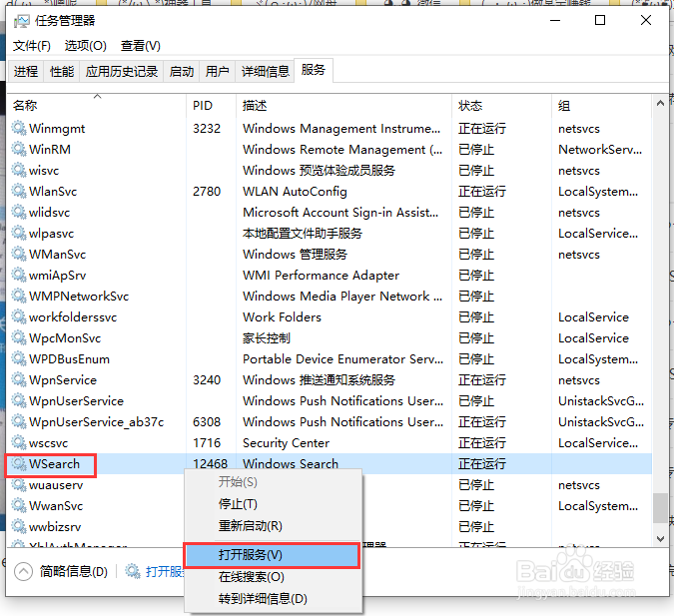Click the gear icon beside WwanSvc
Screen dimensions: 674x616
tap(19, 506)
